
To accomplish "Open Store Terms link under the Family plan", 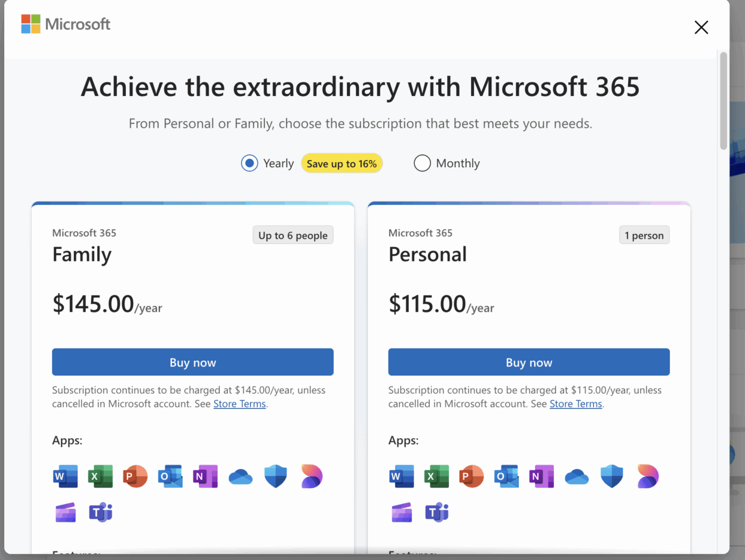I will [x=239, y=404].
